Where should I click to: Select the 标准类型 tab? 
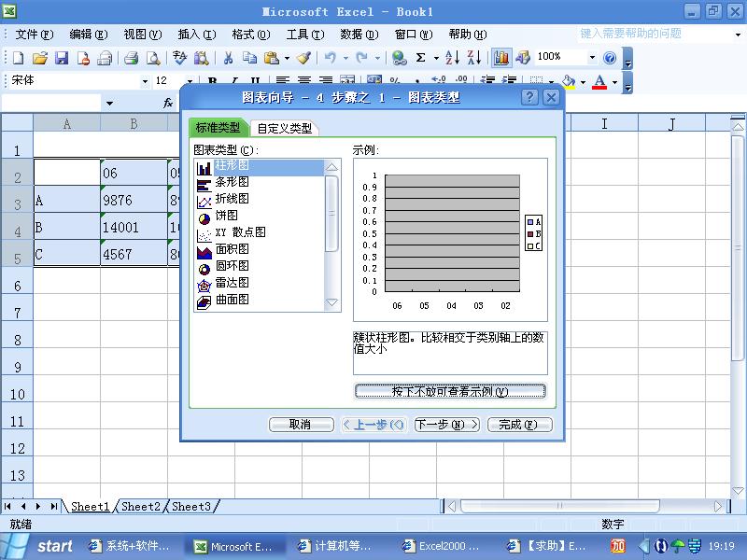(x=218, y=128)
